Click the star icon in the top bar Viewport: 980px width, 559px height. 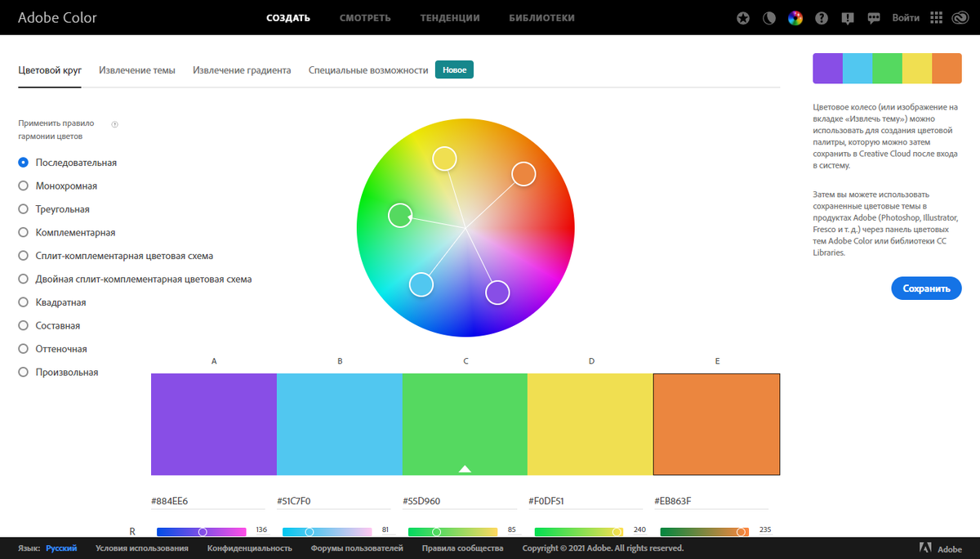tap(742, 18)
